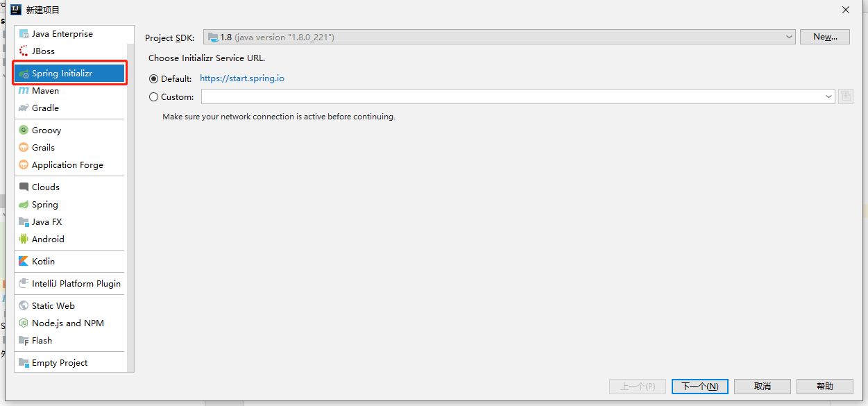This screenshot has height=406, width=868.
Task: Click the Flash folder icon
Action: 24,340
